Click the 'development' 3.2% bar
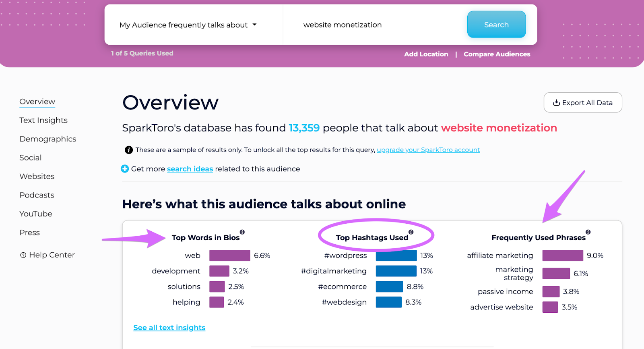Image resolution: width=644 pixels, height=349 pixels. pos(219,271)
